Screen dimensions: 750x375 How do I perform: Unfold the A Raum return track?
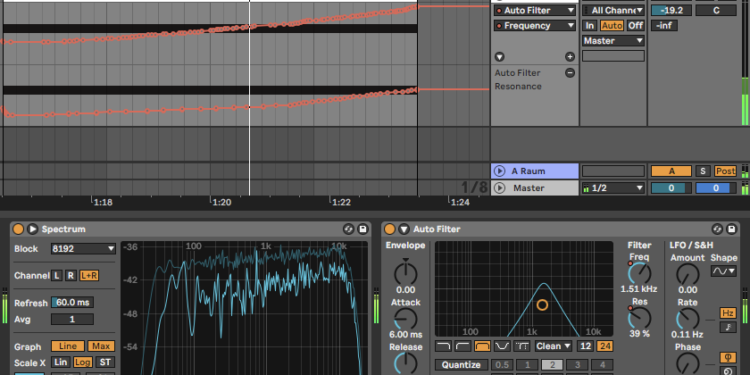pos(499,171)
